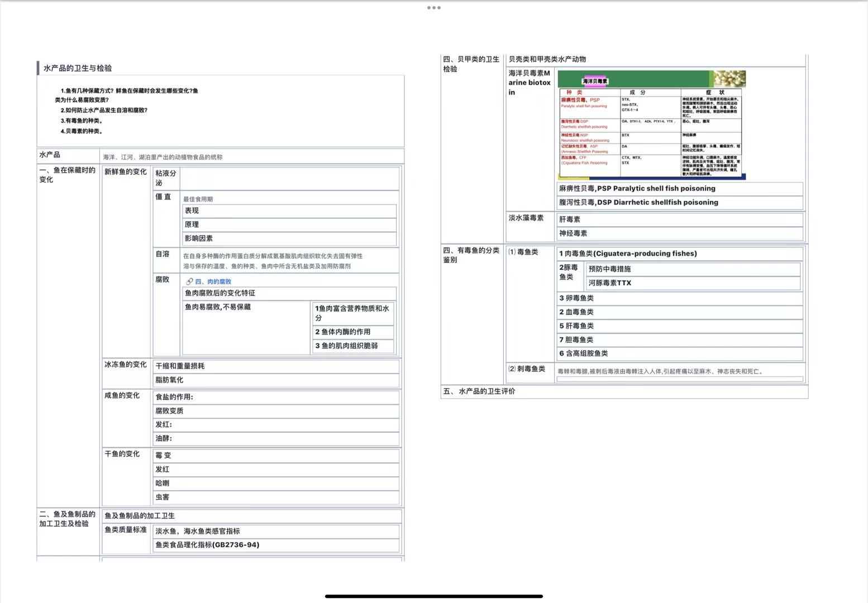
Task: Click the empty cell next to 粘液分泌
Action: click(289, 179)
